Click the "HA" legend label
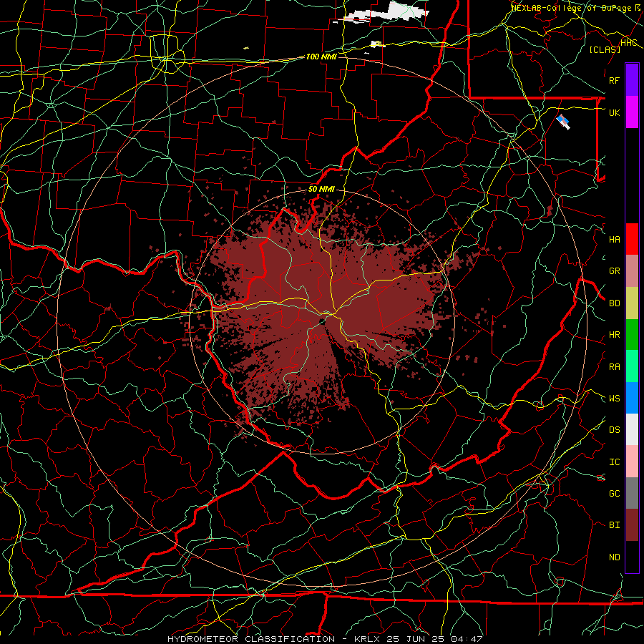 tap(614, 239)
